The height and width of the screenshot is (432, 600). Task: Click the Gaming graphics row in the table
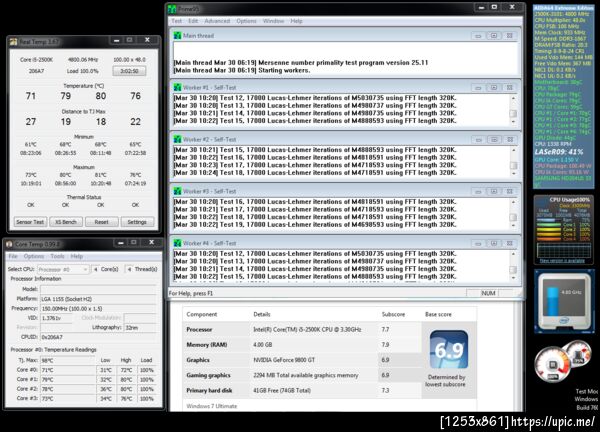pyautogui.click(x=302, y=375)
